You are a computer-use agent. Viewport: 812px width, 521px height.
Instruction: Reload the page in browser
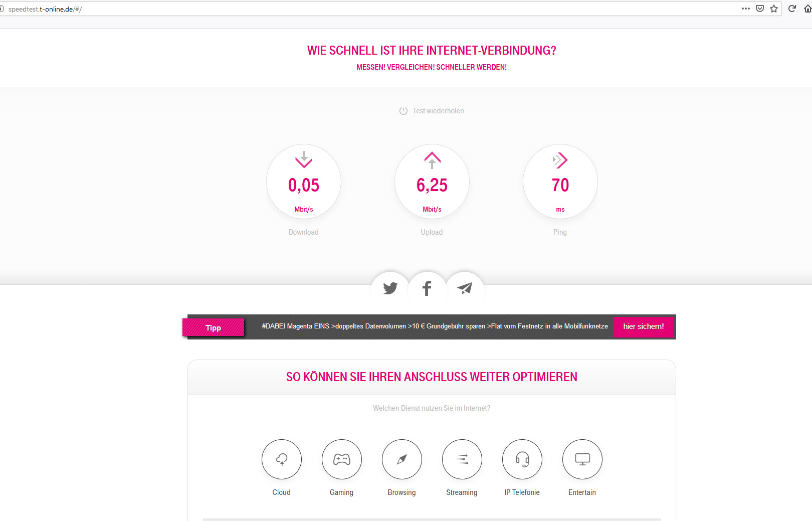click(x=792, y=9)
